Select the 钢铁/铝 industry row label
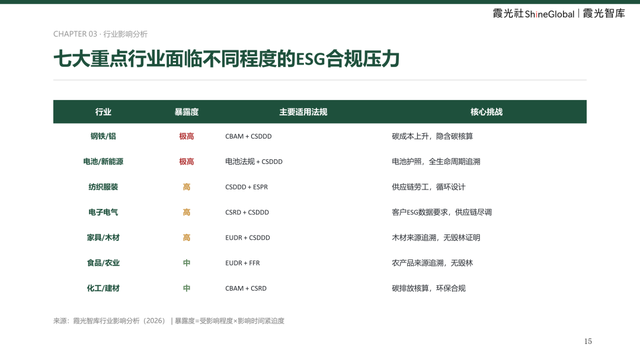The image size is (640, 360). click(103, 136)
